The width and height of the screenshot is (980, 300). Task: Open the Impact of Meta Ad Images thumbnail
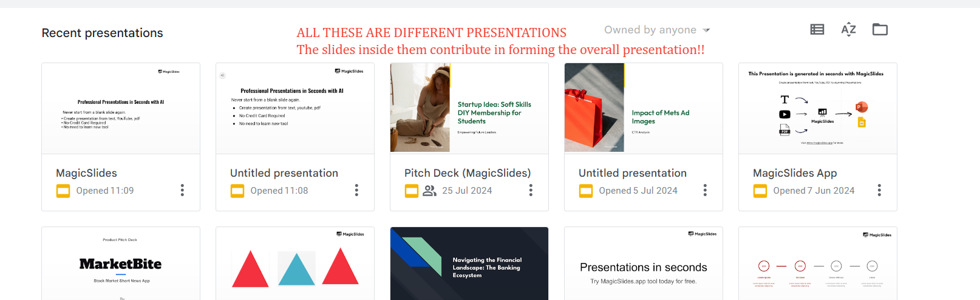coord(644,107)
